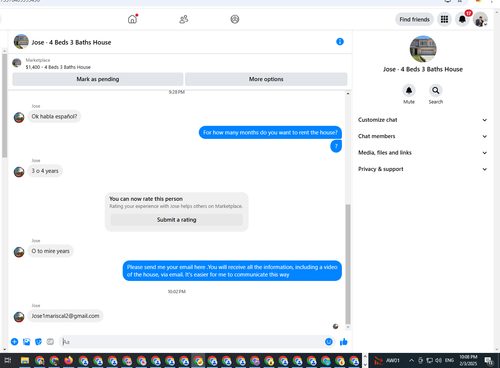
Task: Open the Facebook menu grid icon
Action: click(x=444, y=19)
